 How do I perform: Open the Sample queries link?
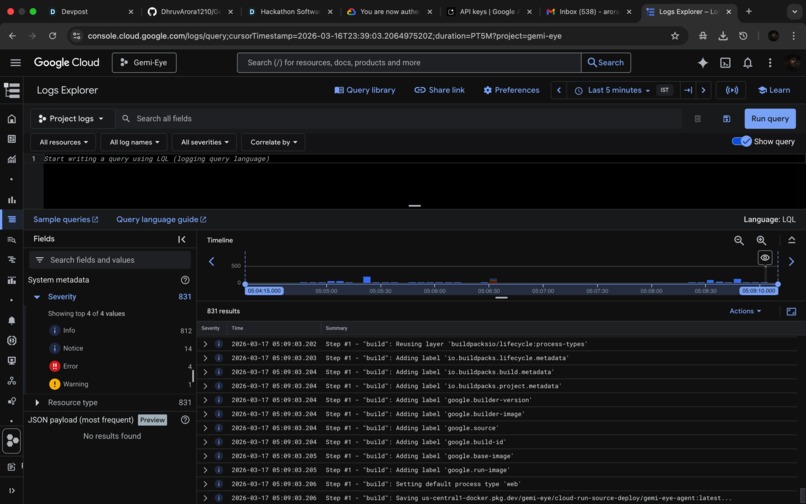[x=66, y=220]
